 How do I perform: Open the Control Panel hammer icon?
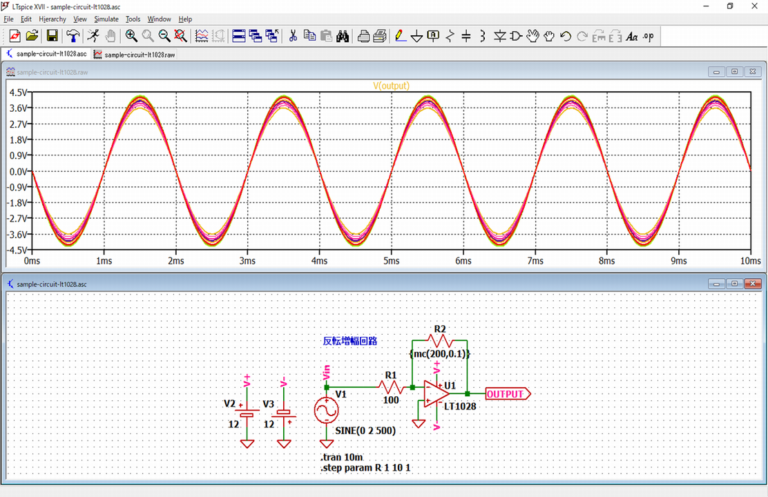[73, 36]
